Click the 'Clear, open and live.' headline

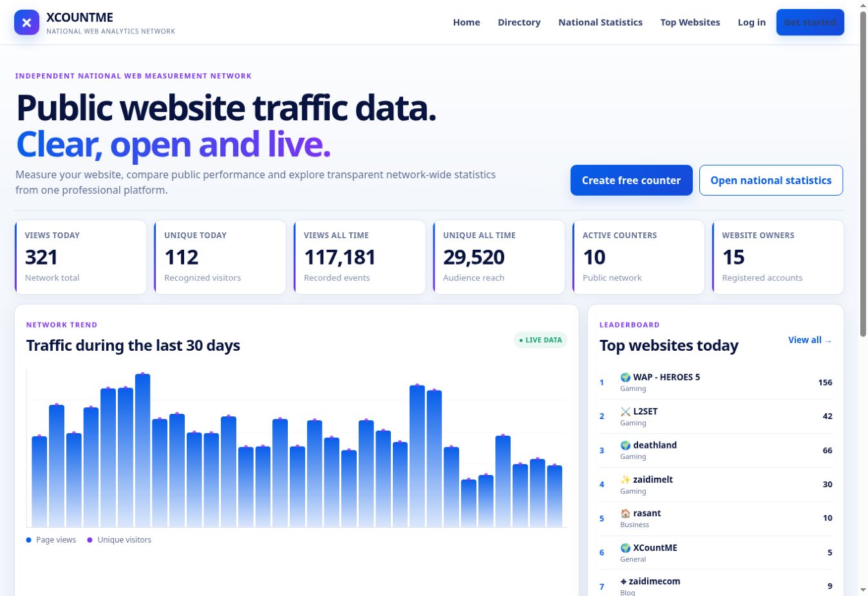(173, 144)
